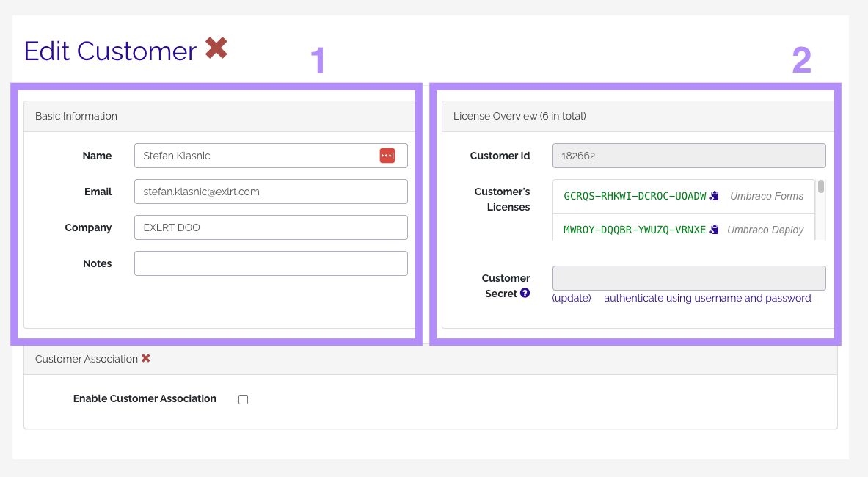Open the Customer Secret help icon
This screenshot has height=477, width=868.
click(525, 294)
